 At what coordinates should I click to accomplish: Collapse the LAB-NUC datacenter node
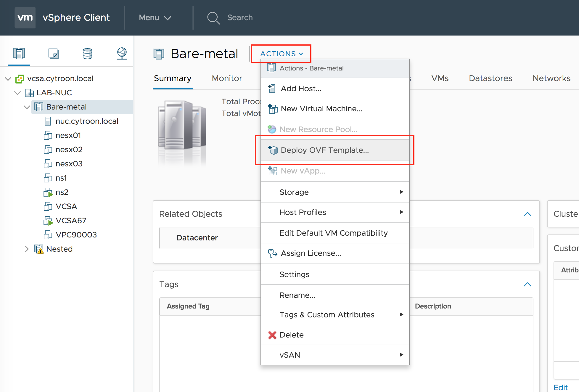(17, 93)
